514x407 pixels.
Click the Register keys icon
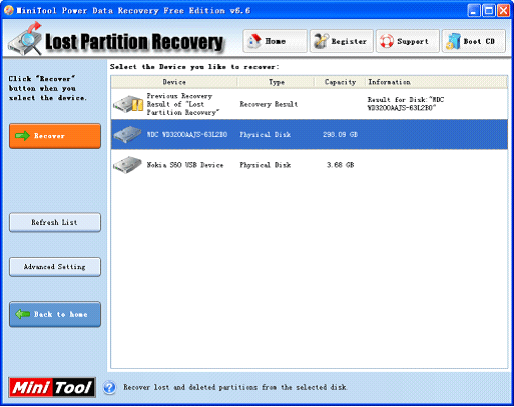(321, 41)
